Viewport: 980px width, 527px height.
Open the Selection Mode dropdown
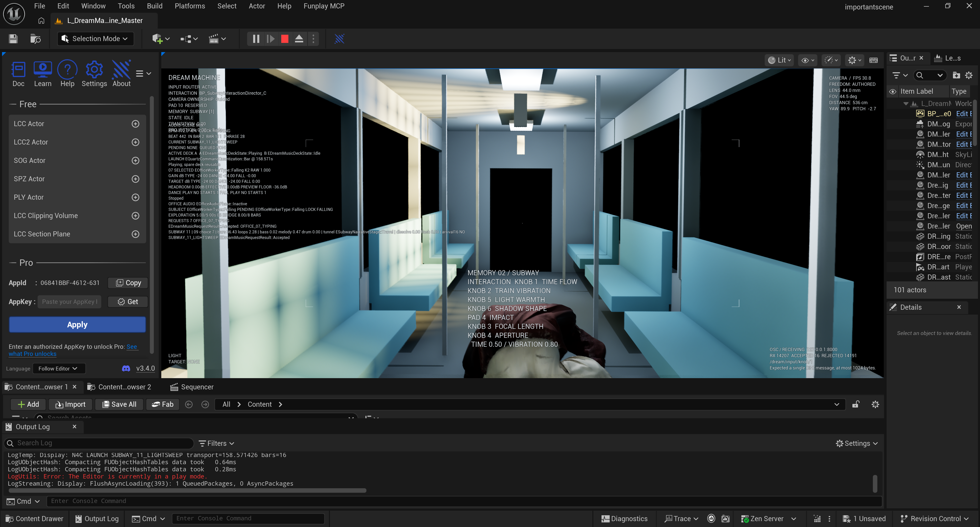pyautogui.click(x=95, y=39)
